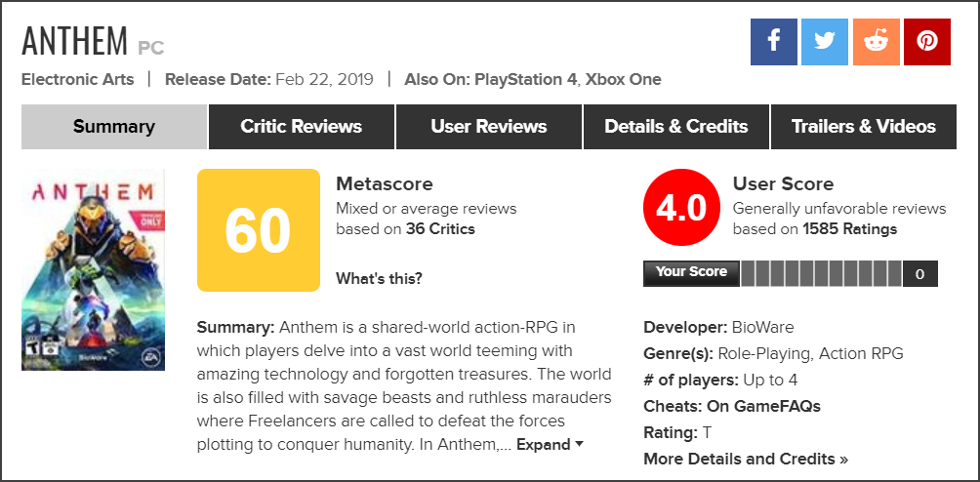Image resolution: width=980 pixels, height=482 pixels.
Task: Select the Summary tab
Action: (114, 127)
